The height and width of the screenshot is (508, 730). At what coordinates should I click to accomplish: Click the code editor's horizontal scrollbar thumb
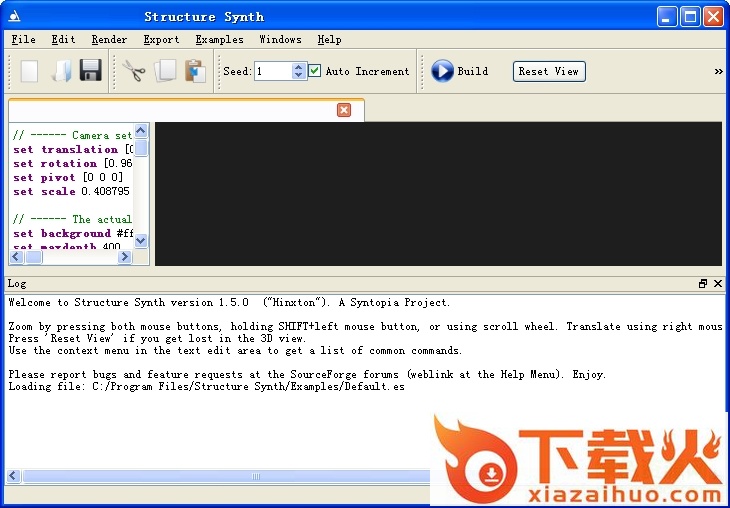pyautogui.click(x=34, y=257)
